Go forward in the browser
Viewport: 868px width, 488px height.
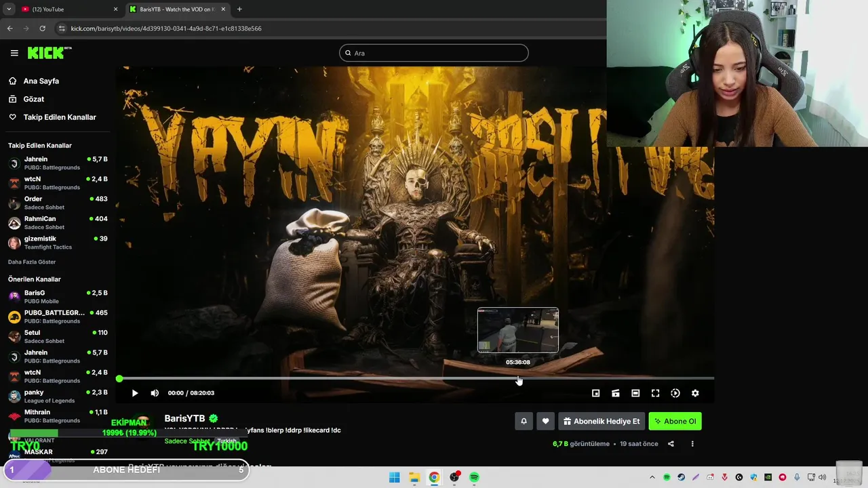click(26, 28)
